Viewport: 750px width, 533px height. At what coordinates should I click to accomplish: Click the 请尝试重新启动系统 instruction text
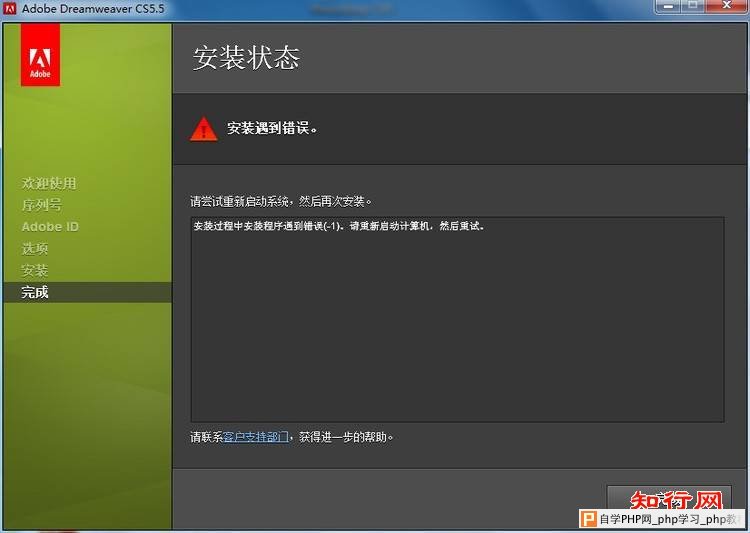point(281,201)
